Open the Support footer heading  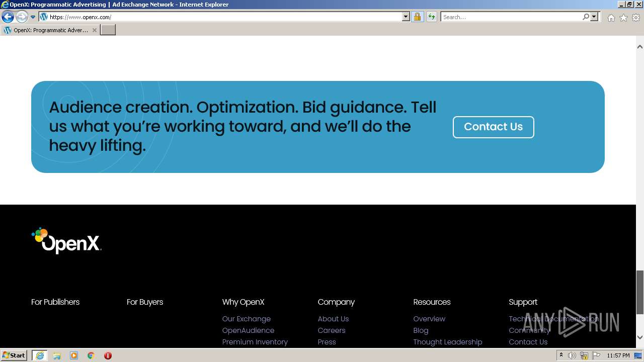pos(523,302)
